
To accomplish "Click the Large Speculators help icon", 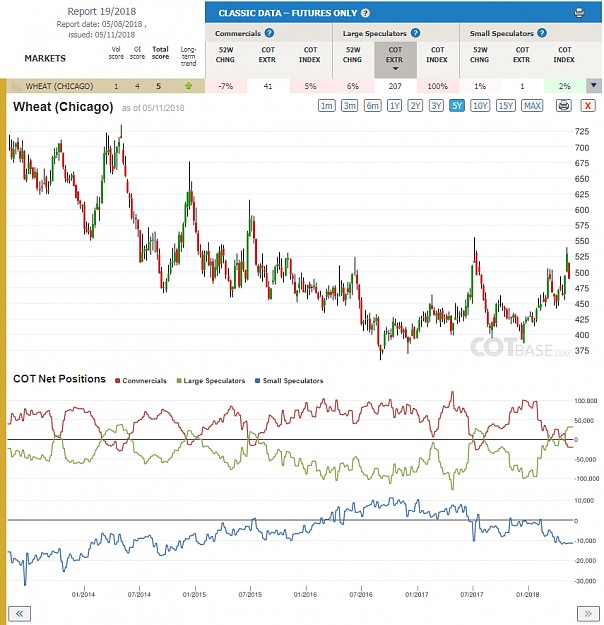I will click(x=415, y=33).
